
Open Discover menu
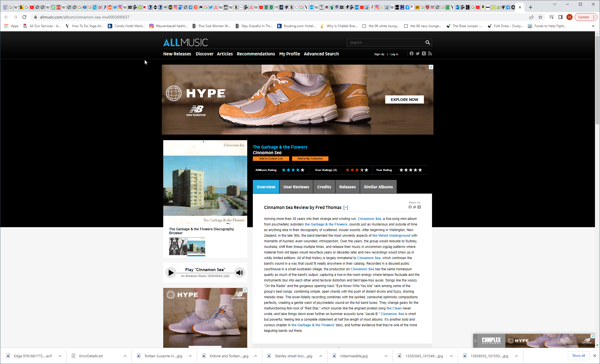click(204, 54)
